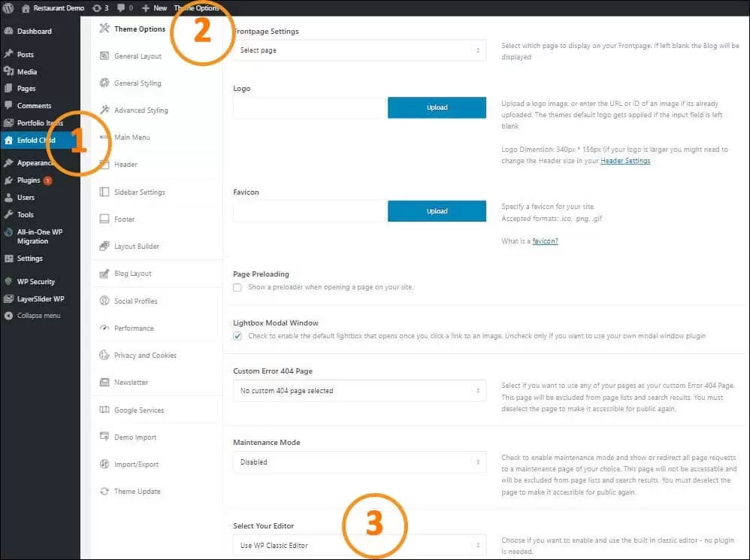Image resolution: width=750 pixels, height=560 pixels.
Task: Select the Performance gauge icon
Action: pos(105,328)
